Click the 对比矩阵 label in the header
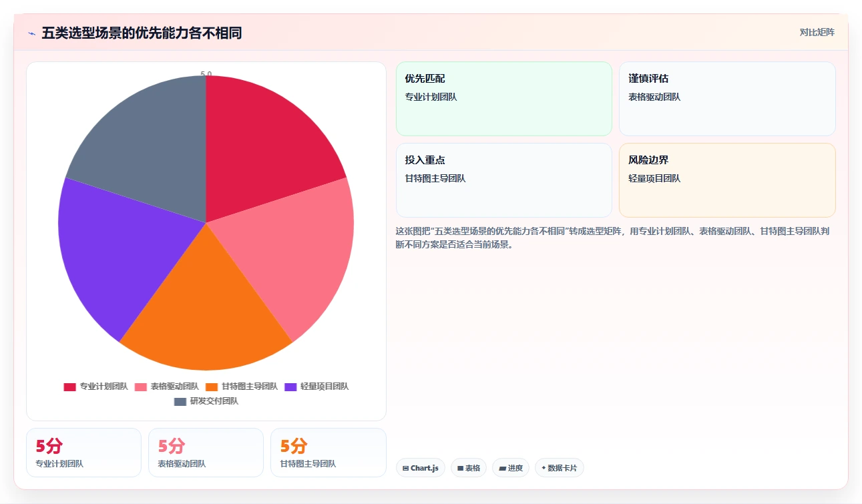 click(x=817, y=32)
